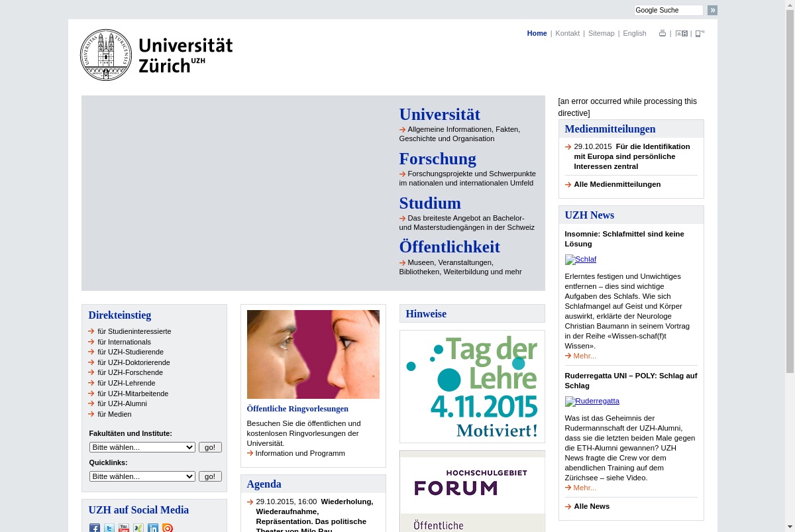Click the Direkteinstieg heading

[x=120, y=315]
